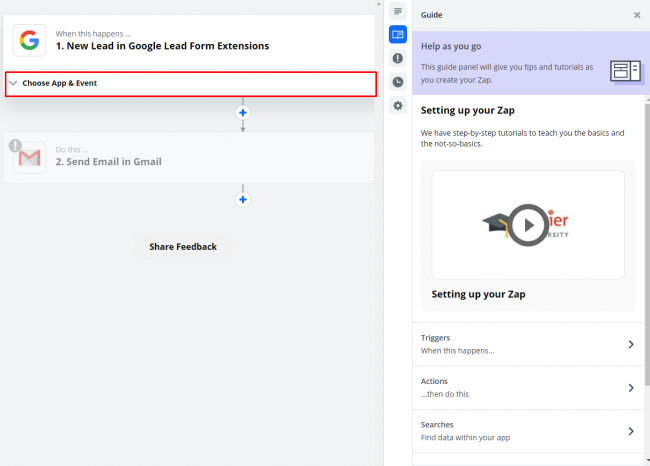
Task: Open the Triggers guide section
Action: click(527, 345)
